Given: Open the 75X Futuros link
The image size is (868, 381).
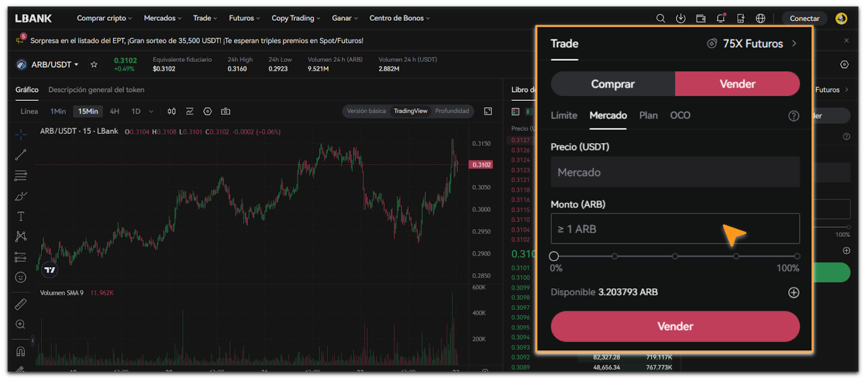Looking at the screenshot, I should [x=752, y=44].
